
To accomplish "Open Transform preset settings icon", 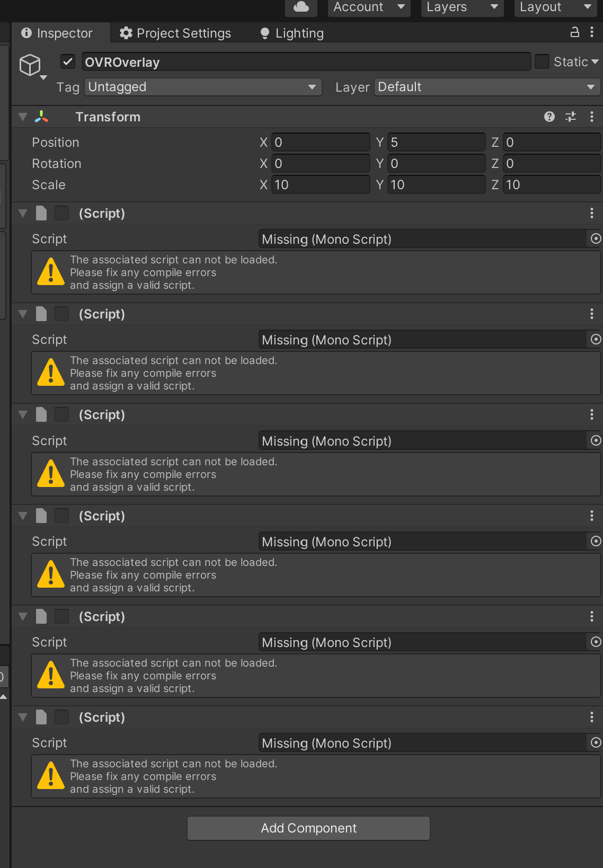I will click(571, 117).
